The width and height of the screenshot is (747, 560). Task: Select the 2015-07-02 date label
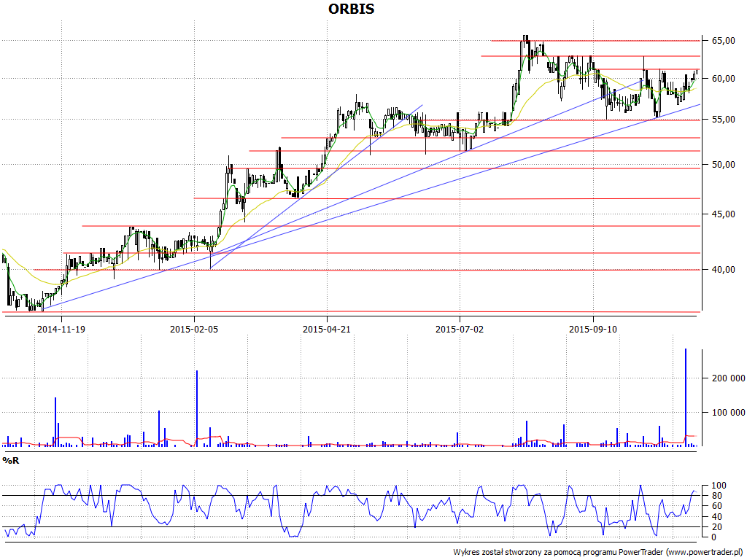[x=460, y=329]
